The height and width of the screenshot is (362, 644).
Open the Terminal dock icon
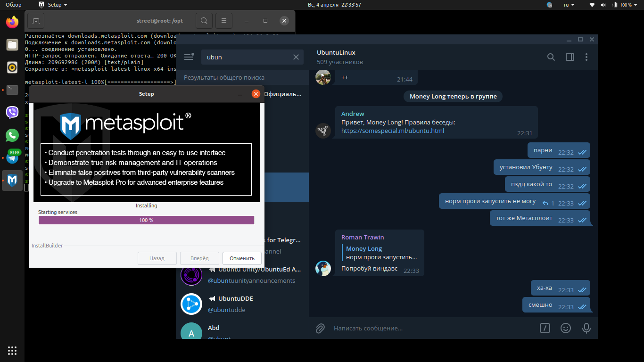tap(12, 90)
